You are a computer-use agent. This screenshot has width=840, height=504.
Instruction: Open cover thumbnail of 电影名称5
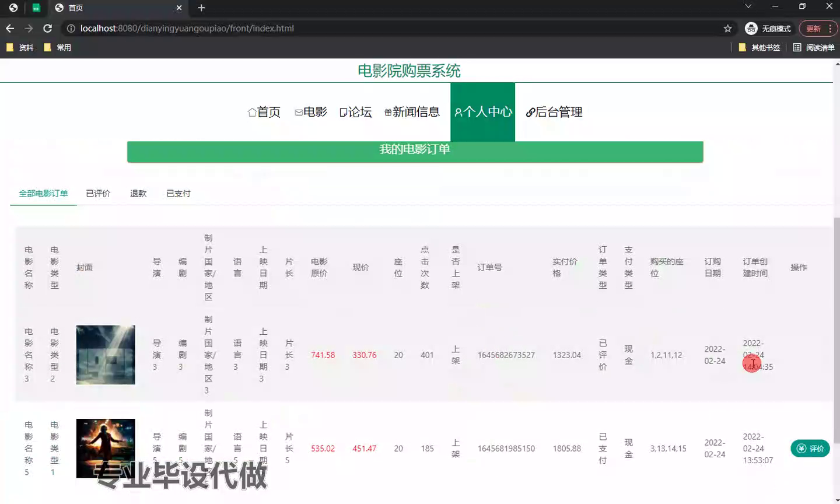click(106, 448)
